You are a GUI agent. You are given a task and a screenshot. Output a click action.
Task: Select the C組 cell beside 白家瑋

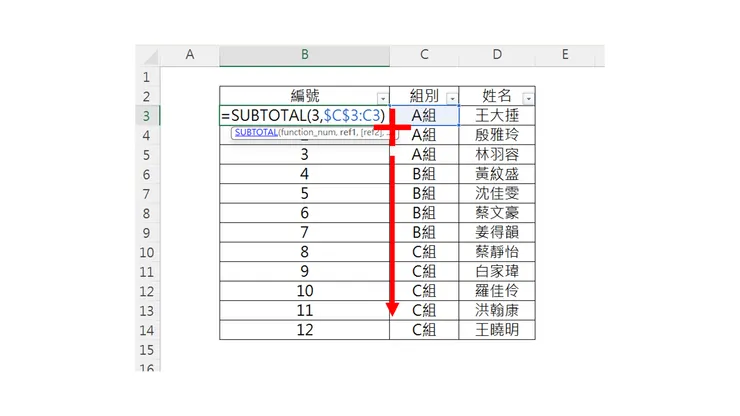tap(424, 272)
